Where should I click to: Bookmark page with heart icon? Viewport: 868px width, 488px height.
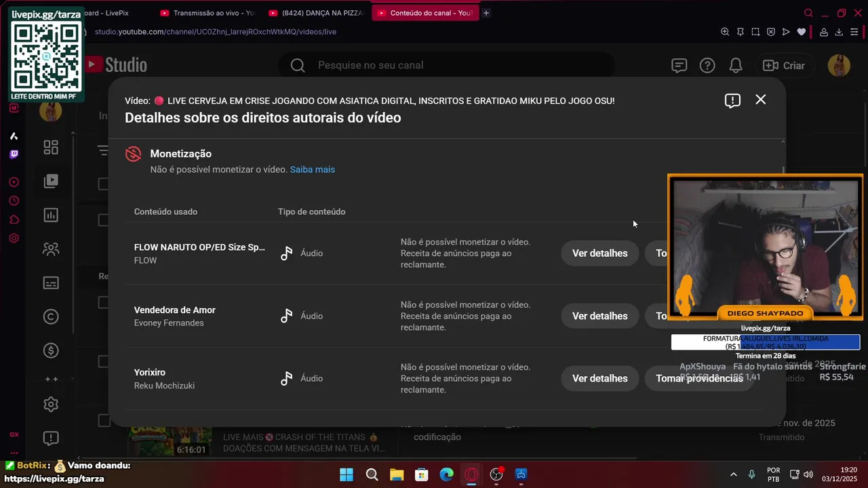point(802,32)
